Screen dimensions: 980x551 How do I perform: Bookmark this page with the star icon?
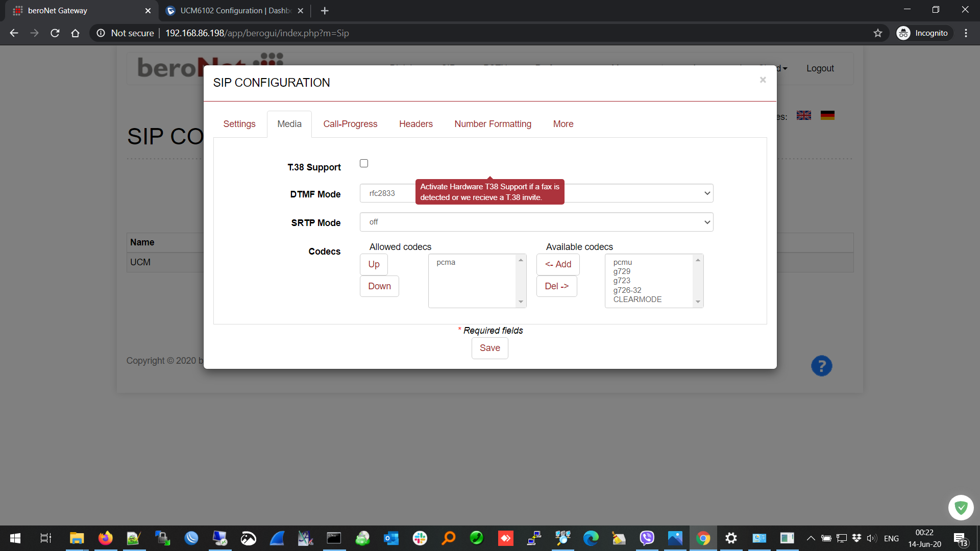pos(878,33)
